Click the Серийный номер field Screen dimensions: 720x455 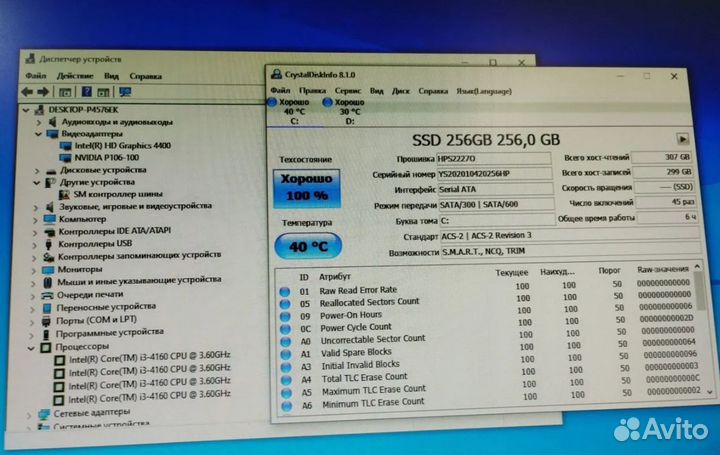495,174
